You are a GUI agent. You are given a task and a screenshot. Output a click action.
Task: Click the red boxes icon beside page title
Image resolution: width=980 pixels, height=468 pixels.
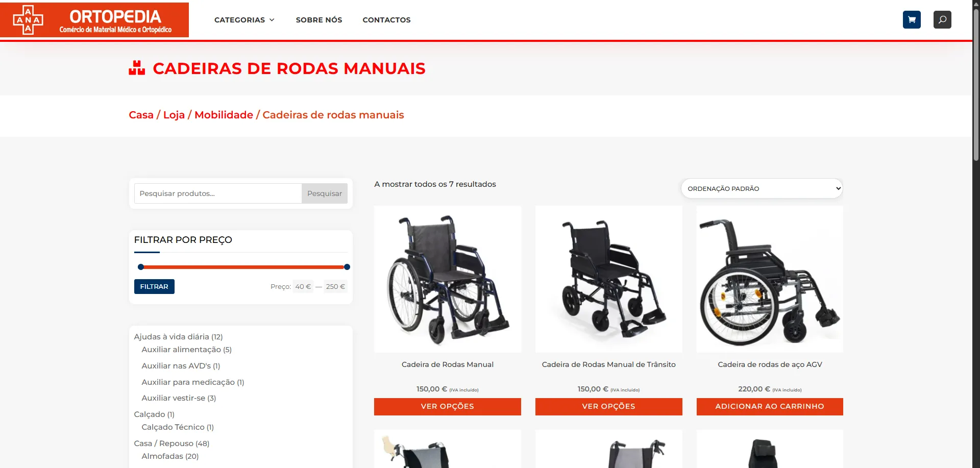tap(137, 68)
